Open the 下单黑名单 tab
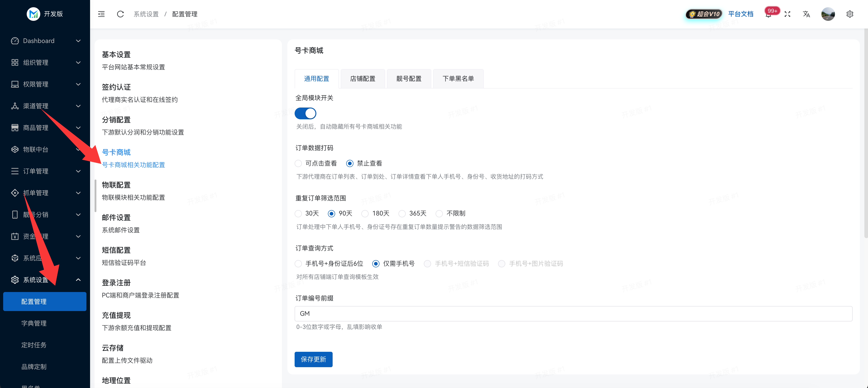 pos(458,79)
